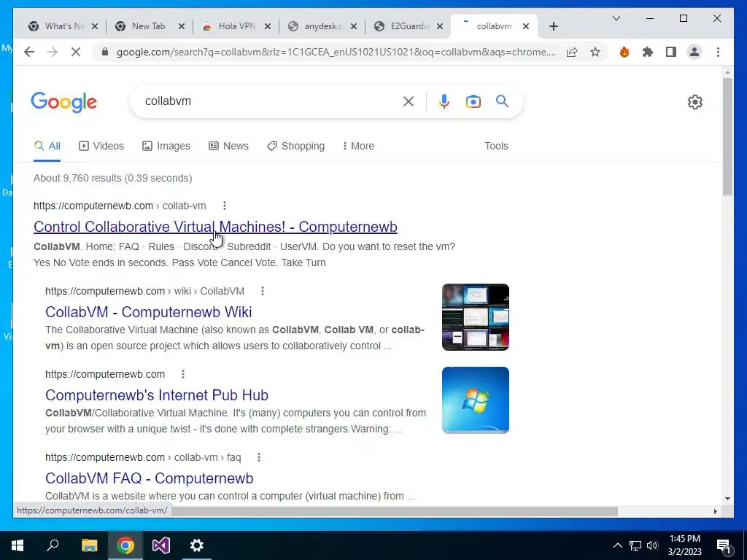747x560 pixels.
Task: Open the search Tools button
Action: tap(496, 146)
